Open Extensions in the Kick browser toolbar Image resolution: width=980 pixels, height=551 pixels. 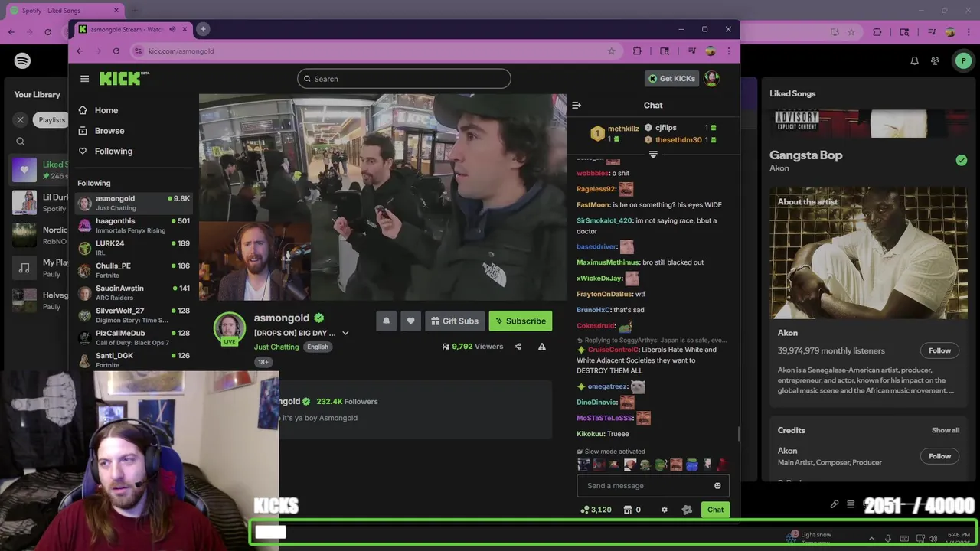click(x=637, y=51)
